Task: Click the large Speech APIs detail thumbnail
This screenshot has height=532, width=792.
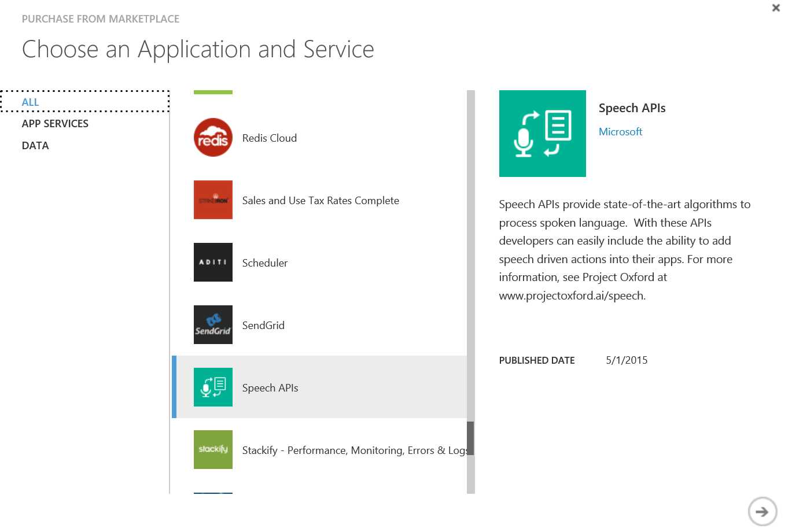Action: tap(542, 134)
